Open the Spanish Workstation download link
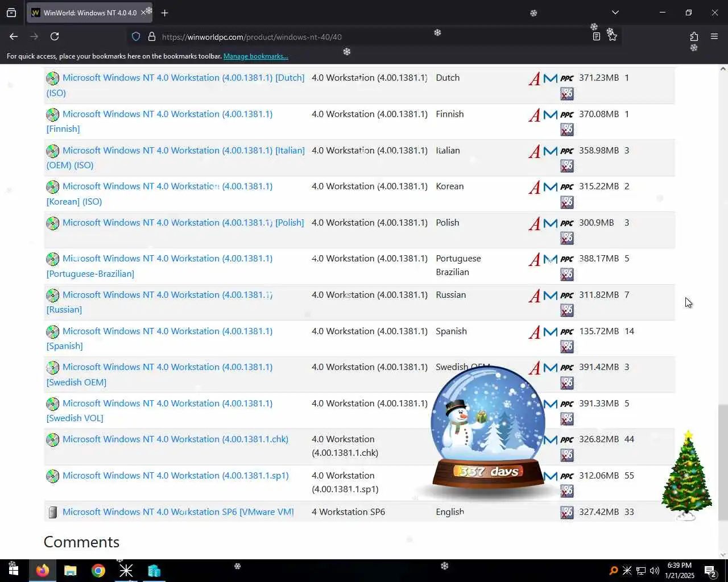Viewport: 728px width, 582px height. pyautogui.click(x=159, y=338)
